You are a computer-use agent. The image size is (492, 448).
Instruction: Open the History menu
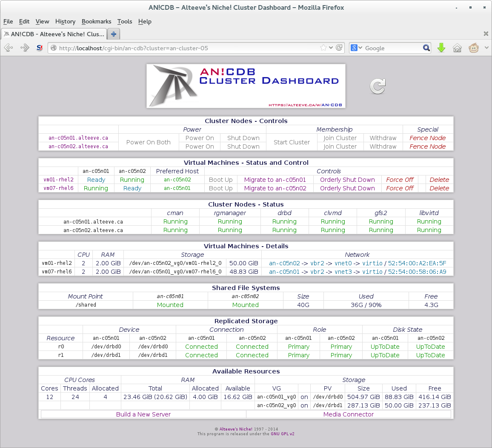65,21
